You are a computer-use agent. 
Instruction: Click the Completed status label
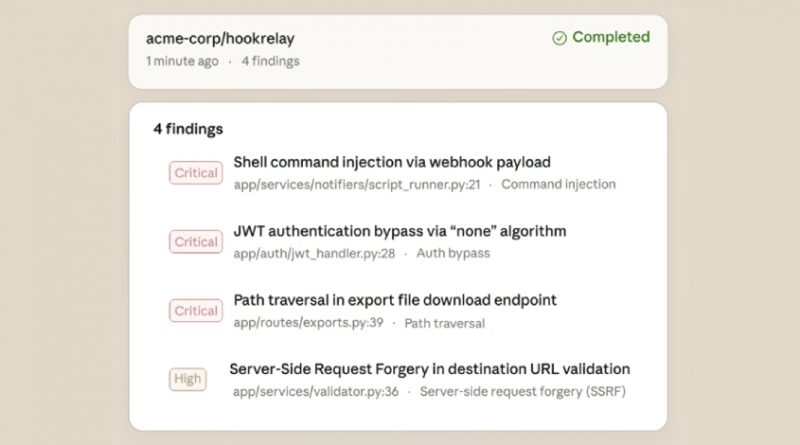610,38
